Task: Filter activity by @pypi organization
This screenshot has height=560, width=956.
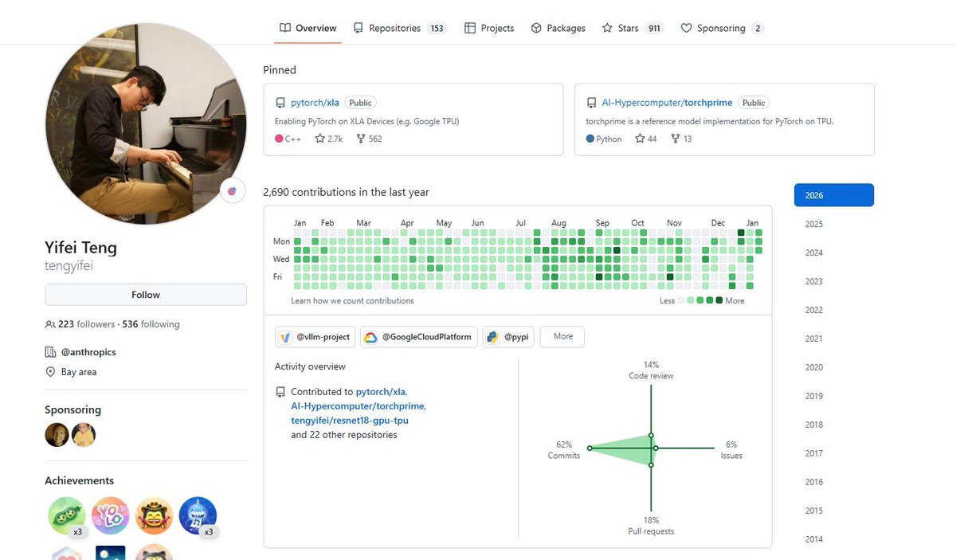Action: [508, 337]
